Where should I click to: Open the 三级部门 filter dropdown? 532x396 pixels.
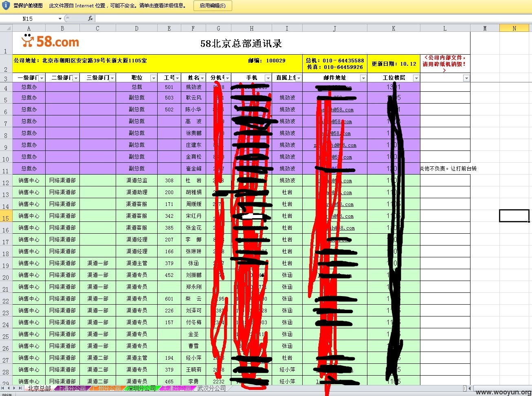(x=112, y=78)
